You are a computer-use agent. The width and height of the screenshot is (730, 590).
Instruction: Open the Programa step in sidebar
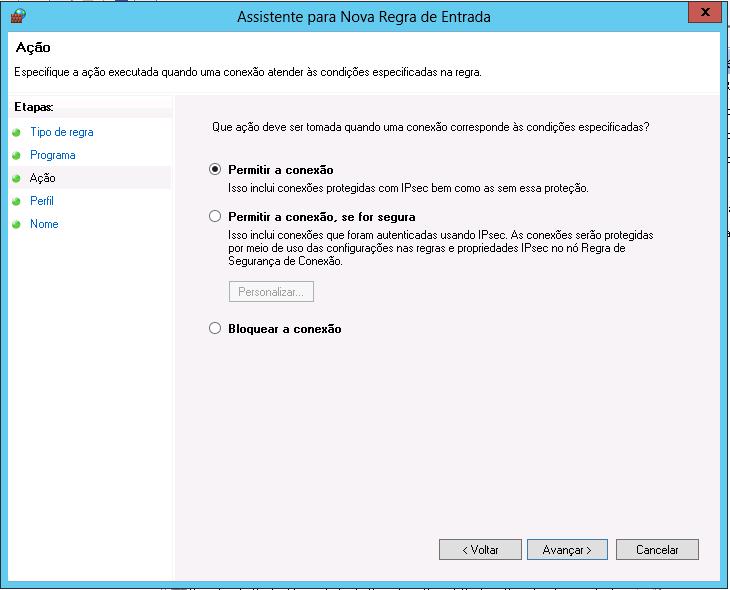[52, 155]
